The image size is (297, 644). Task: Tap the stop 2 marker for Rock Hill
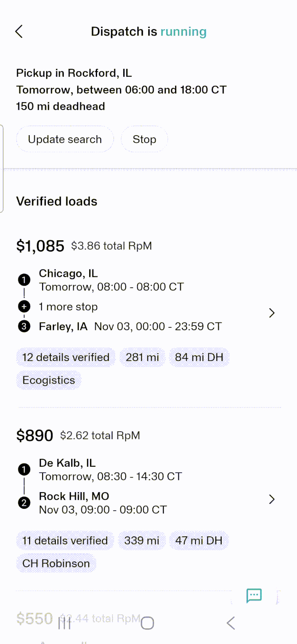coord(24,503)
